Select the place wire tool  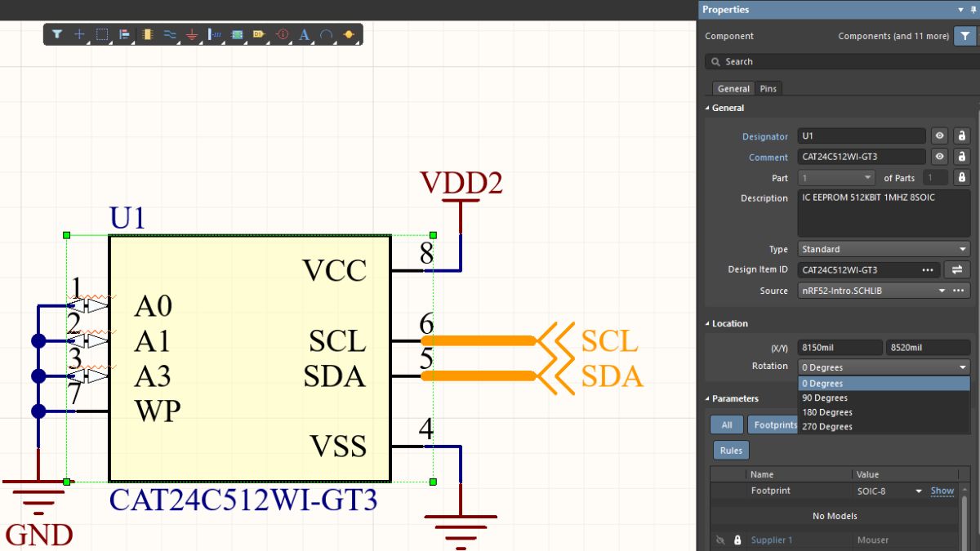(x=170, y=34)
